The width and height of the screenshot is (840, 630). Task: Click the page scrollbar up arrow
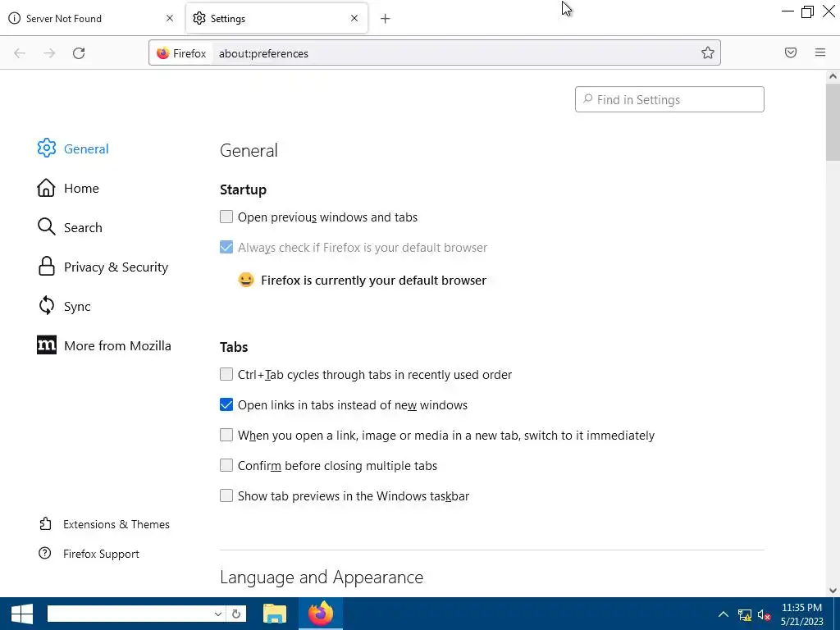coord(833,76)
